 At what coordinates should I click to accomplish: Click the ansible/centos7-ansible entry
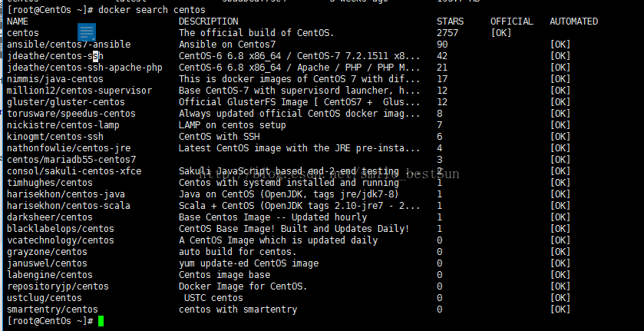click(x=68, y=45)
